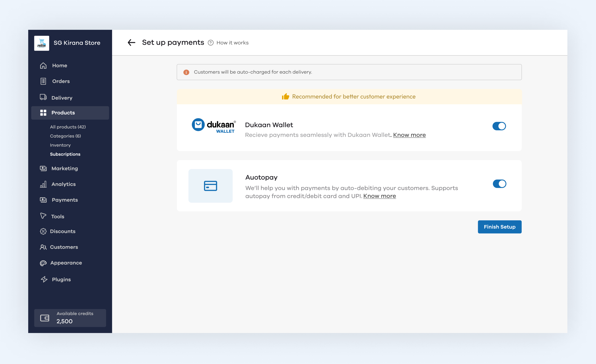Click the SG Kirana Store name
This screenshot has height=364, width=596.
[x=77, y=43]
